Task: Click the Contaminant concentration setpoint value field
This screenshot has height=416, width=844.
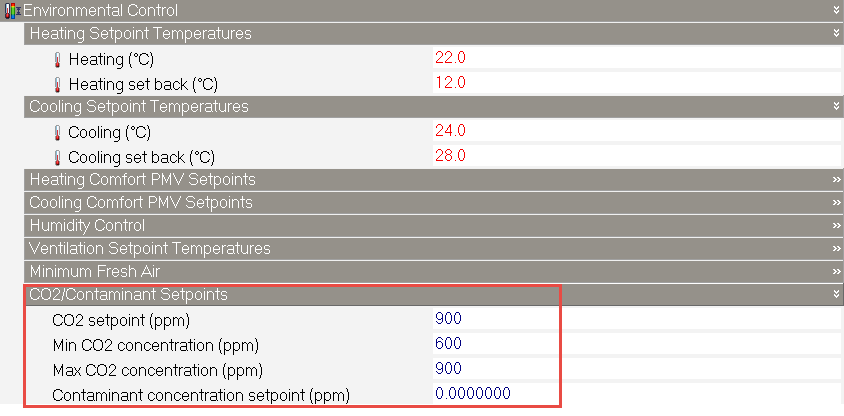Action: pyautogui.click(x=473, y=394)
